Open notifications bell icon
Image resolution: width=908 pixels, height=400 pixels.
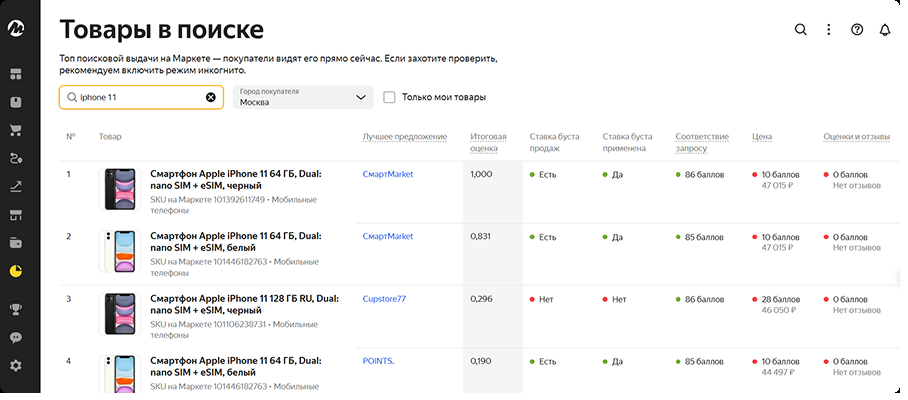tap(885, 30)
